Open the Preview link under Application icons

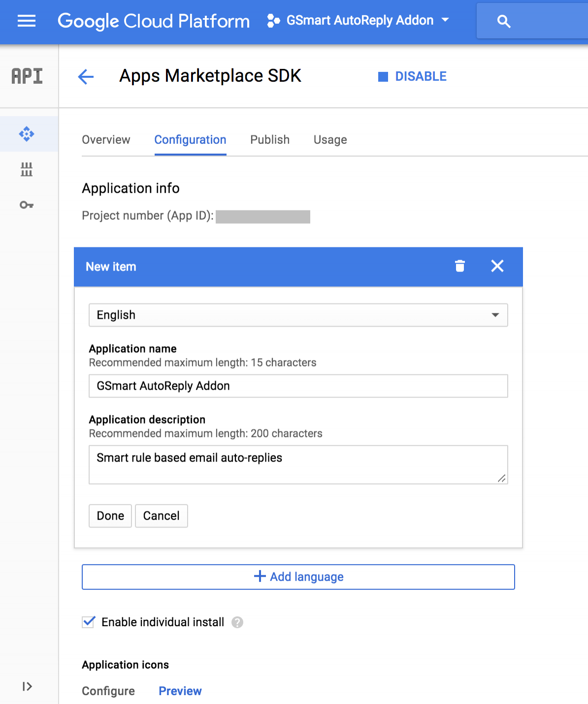180,691
